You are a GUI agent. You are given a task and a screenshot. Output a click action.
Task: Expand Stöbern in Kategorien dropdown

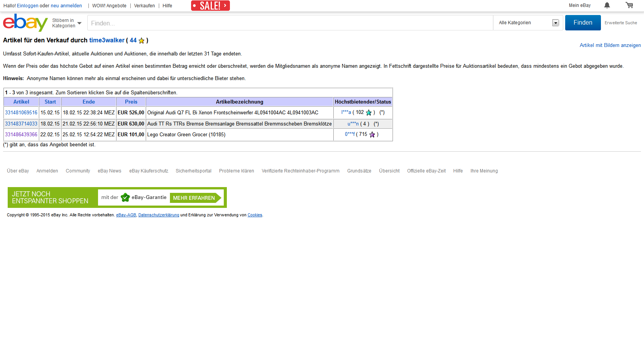pos(67,23)
